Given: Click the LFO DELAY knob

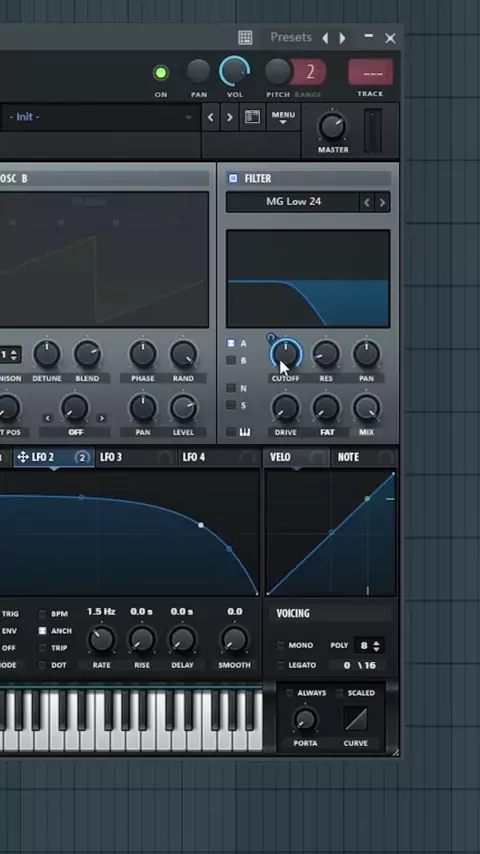Looking at the screenshot, I should (182, 639).
